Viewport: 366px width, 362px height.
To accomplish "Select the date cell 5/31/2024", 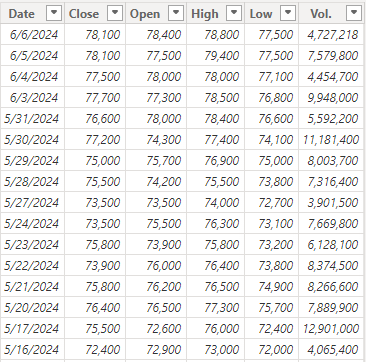I will (x=32, y=118).
